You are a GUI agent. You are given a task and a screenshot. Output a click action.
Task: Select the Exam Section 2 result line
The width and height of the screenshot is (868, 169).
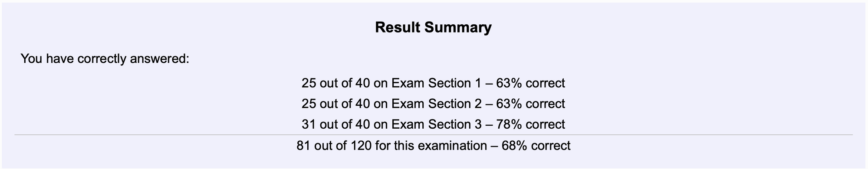tap(433, 104)
